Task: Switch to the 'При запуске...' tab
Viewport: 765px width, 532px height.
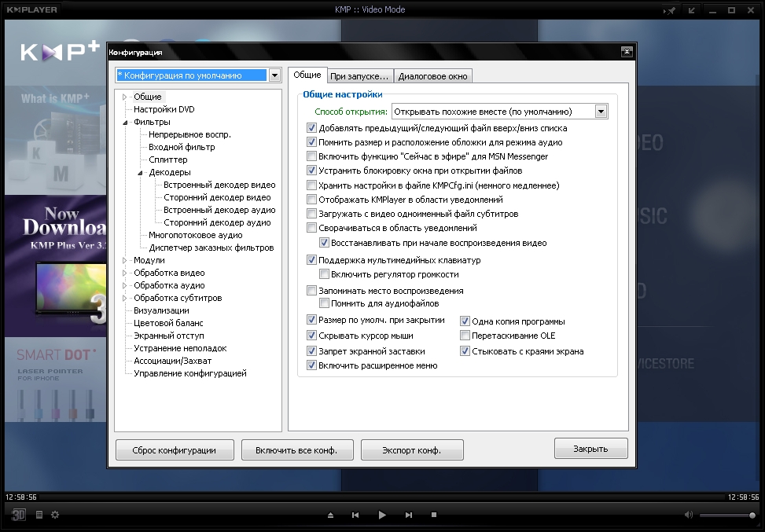Action: click(x=359, y=76)
